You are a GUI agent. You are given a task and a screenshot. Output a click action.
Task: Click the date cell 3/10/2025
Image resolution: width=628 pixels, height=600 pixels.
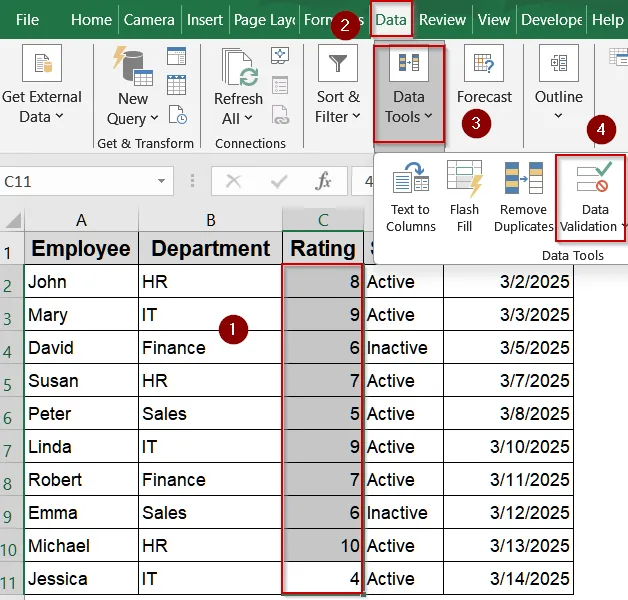(509, 447)
